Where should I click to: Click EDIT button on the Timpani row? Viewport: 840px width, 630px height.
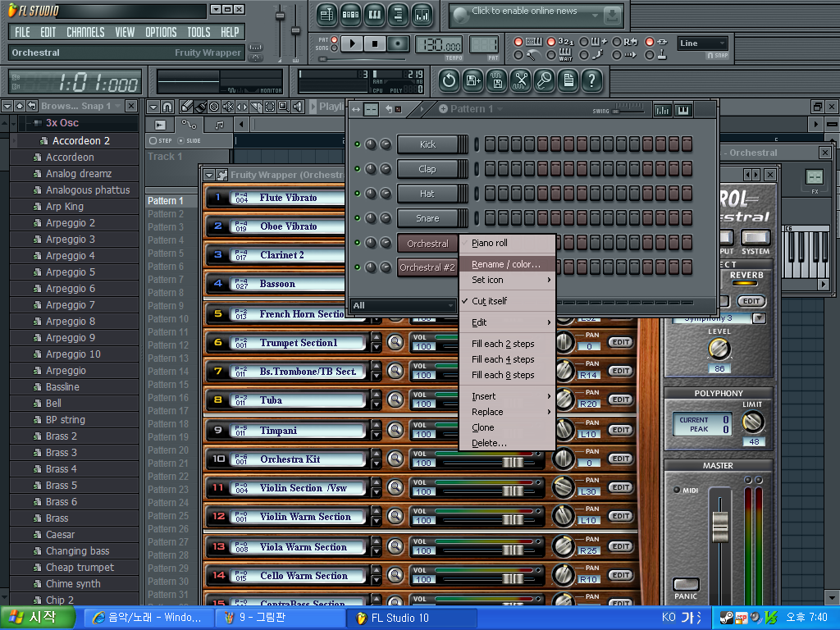620,430
